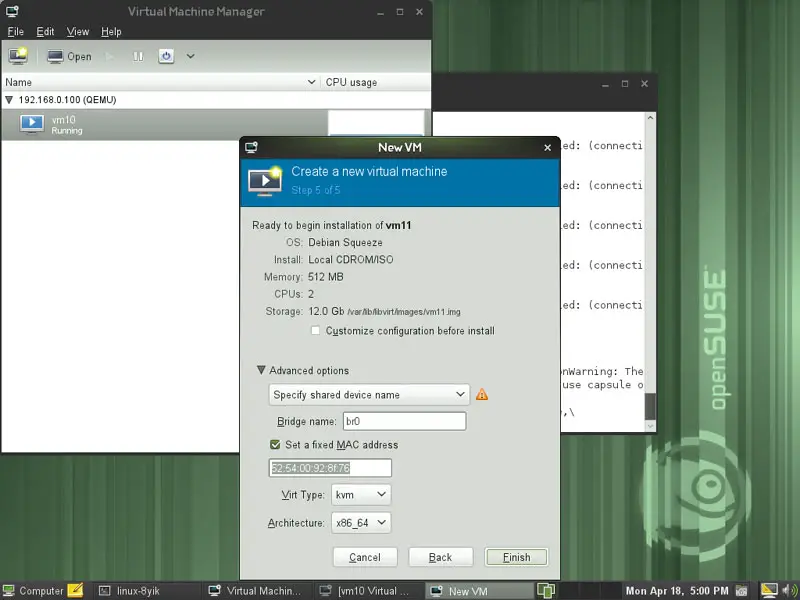
Task: Click the workspace switcher icon in taskbar
Action: (x=546, y=590)
